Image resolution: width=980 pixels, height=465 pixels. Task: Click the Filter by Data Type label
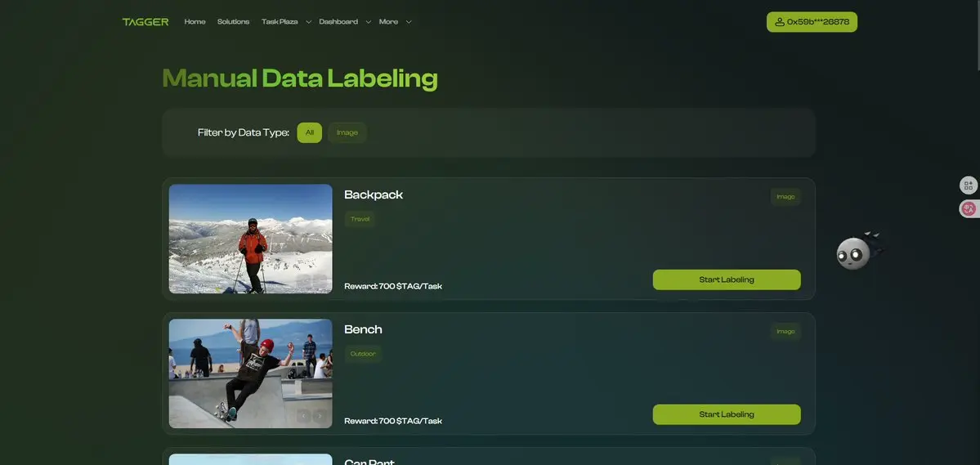pos(243,132)
